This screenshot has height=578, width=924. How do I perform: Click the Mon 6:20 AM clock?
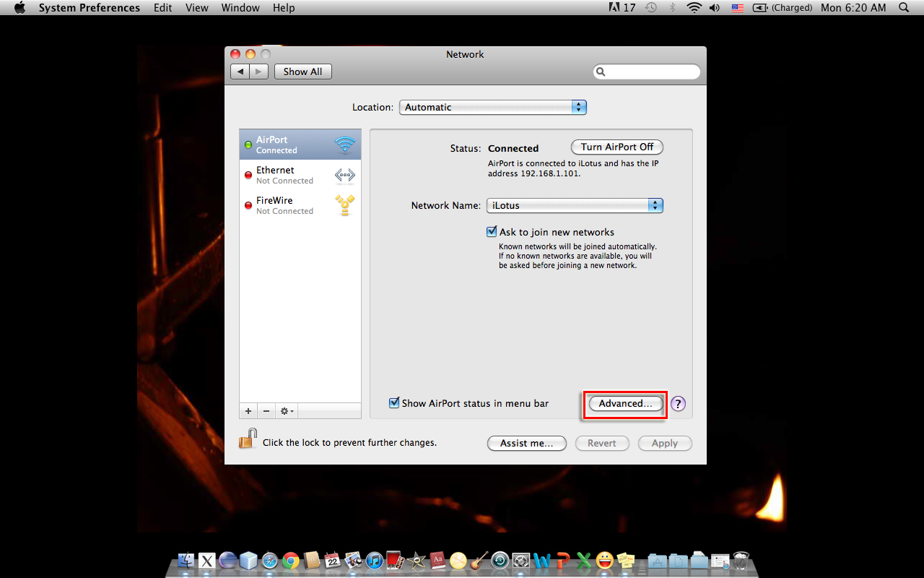853,8
